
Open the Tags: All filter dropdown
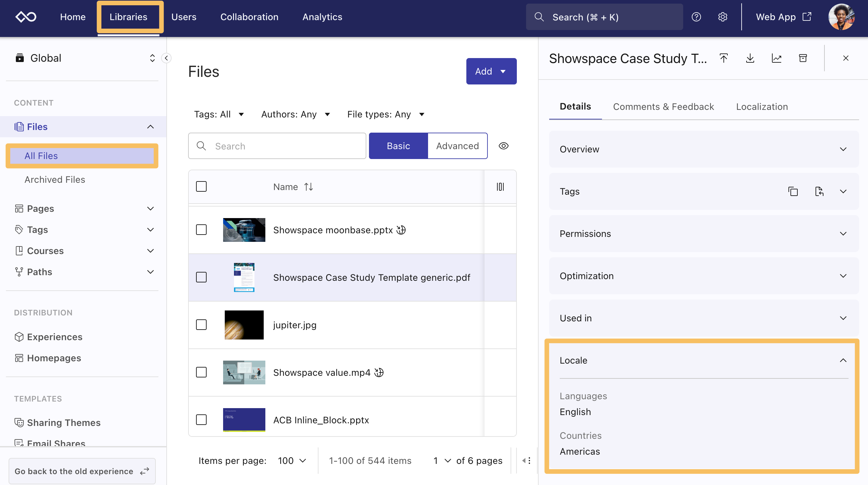(219, 114)
